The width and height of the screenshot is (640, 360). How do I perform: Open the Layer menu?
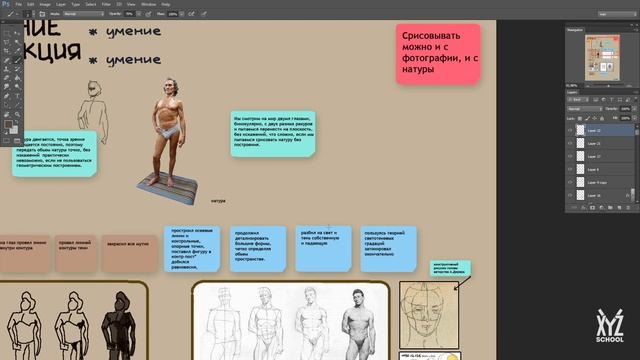click(x=61, y=4)
